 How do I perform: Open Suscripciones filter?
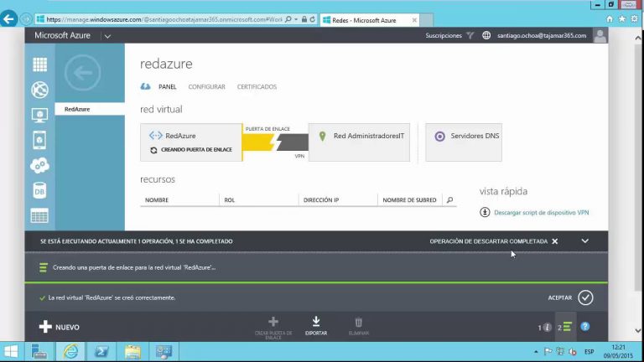(449, 36)
